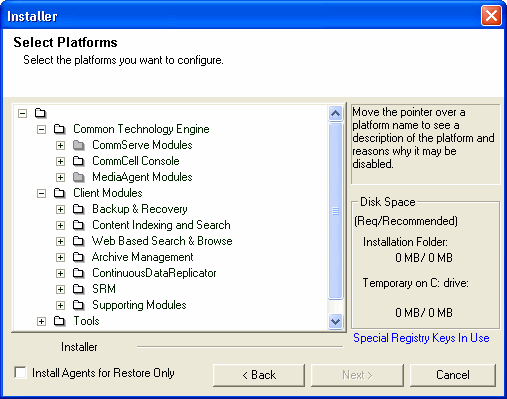Image resolution: width=507 pixels, height=399 pixels.
Task: Select the Content Indexing and Search label
Action: tap(161, 225)
